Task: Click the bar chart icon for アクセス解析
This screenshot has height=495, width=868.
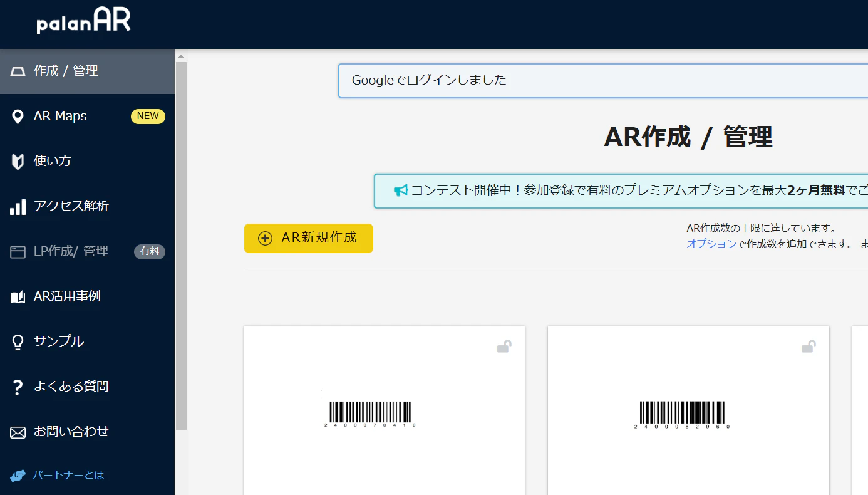Action: tap(18, 207)
